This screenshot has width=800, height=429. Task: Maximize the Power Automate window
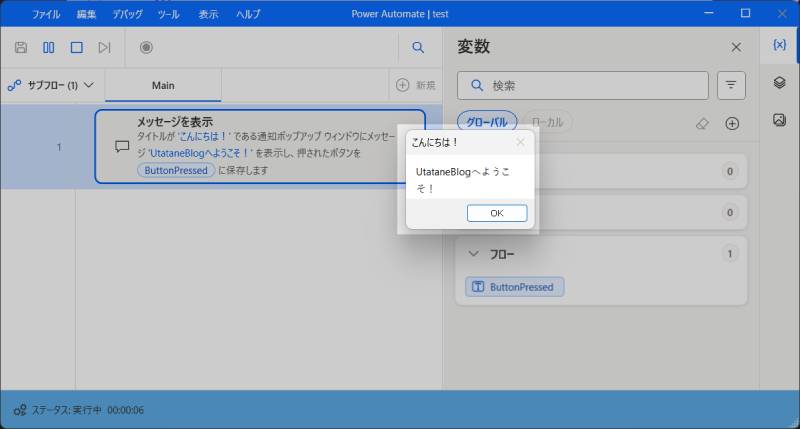(745, 13)
